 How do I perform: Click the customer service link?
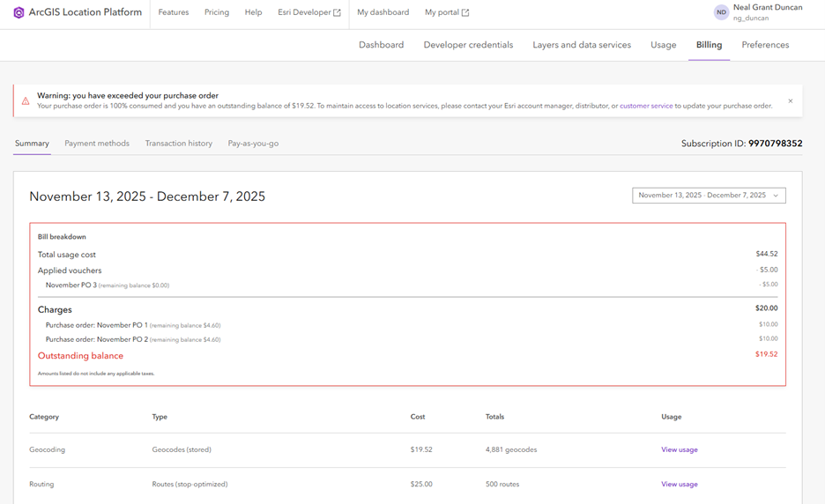click(x=646, y=106)
